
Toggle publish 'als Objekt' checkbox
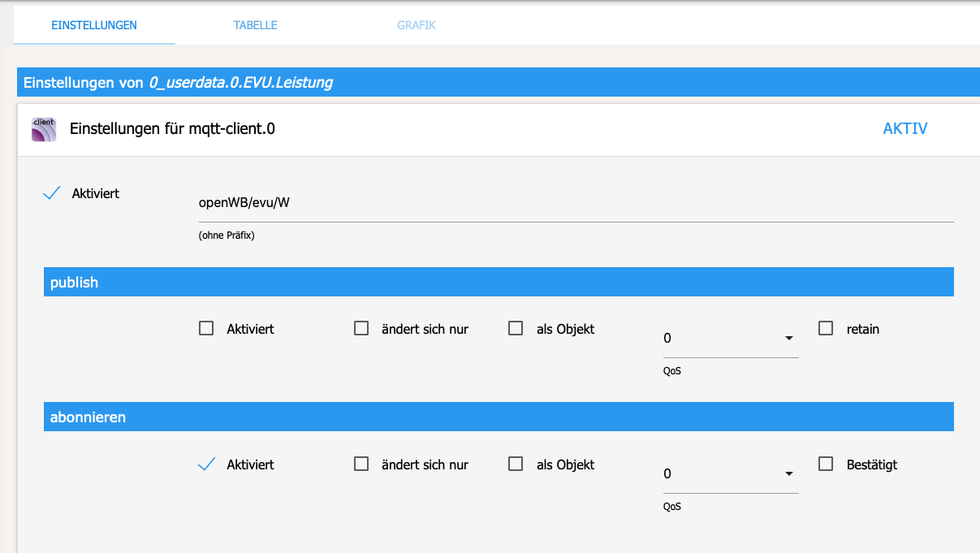516,329
